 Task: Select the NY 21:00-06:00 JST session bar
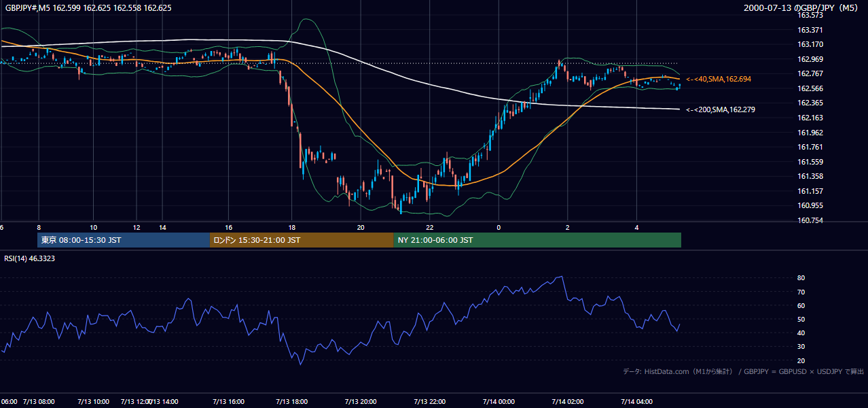point(537,240)
